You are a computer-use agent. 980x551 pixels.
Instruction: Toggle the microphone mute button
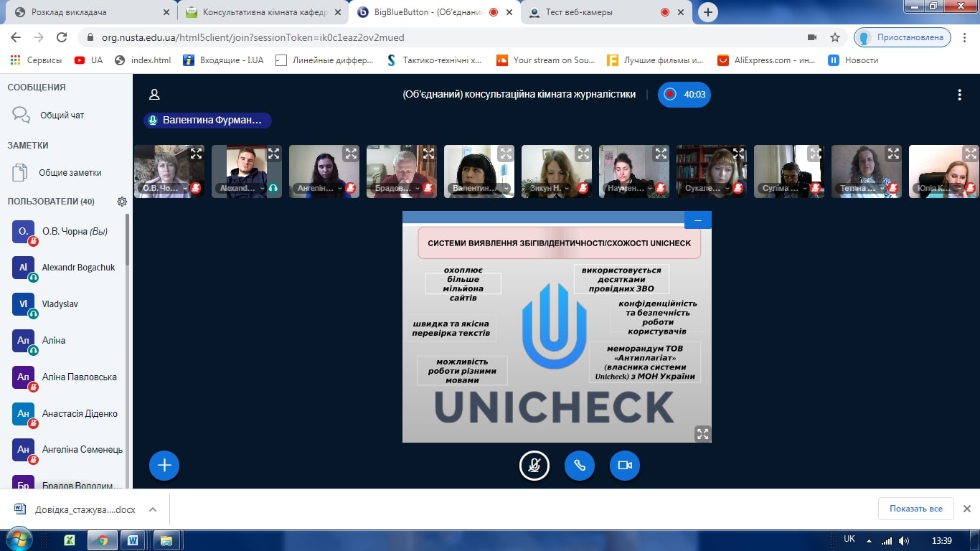[534, 466]
